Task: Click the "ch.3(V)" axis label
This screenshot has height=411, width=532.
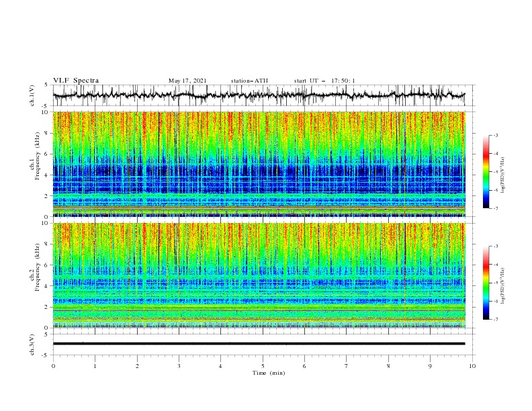Action: [32, 345]
